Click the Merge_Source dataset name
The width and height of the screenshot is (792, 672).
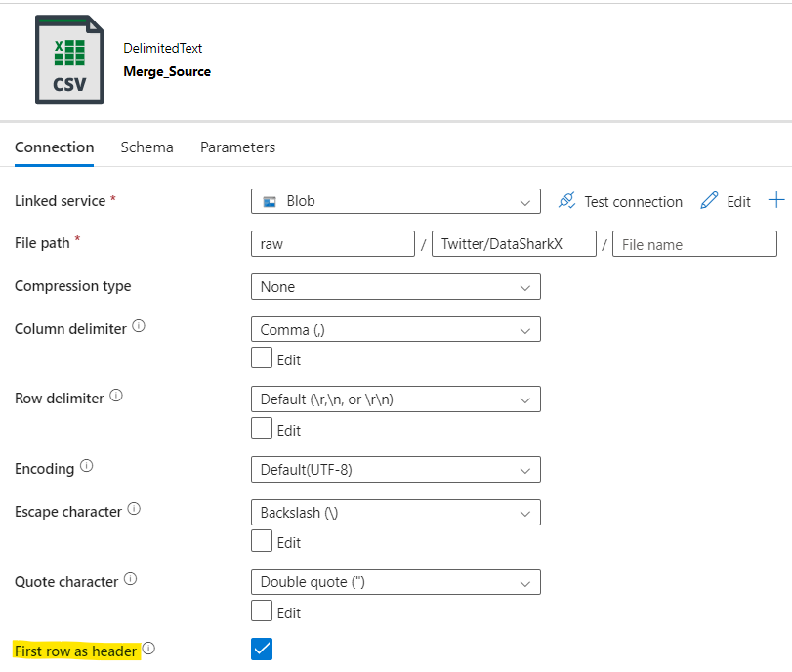[167, 71]
